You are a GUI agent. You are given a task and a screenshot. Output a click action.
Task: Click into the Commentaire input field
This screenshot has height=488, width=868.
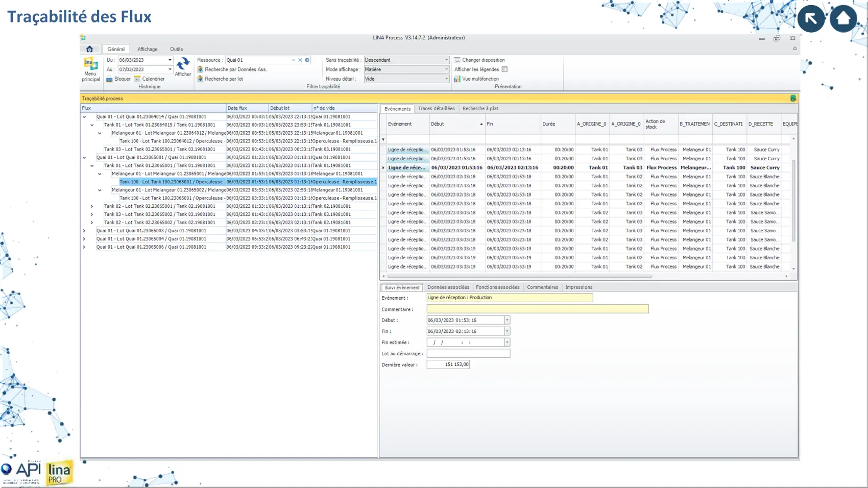tap(537, 309)
